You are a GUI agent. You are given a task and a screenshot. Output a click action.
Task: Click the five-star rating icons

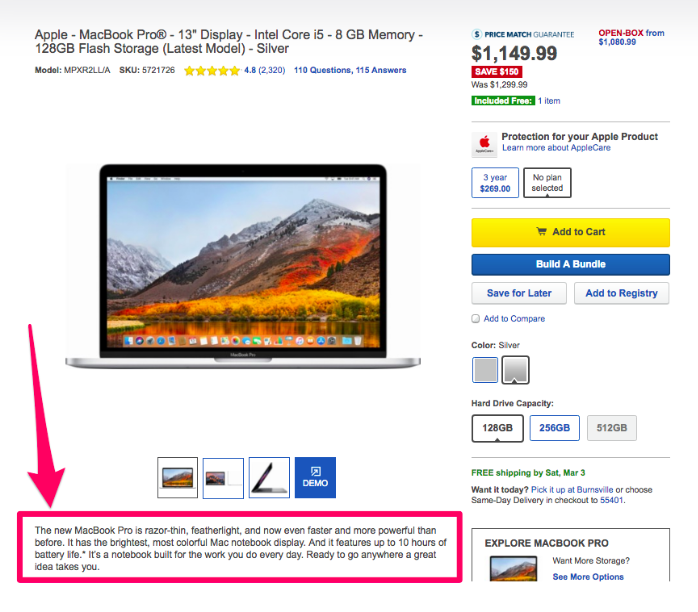[212, 70]
